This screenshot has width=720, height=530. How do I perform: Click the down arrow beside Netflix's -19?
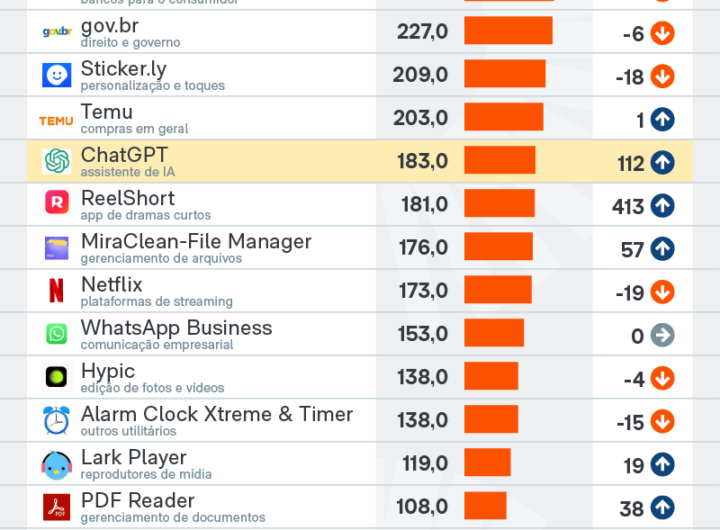(662, 292)
